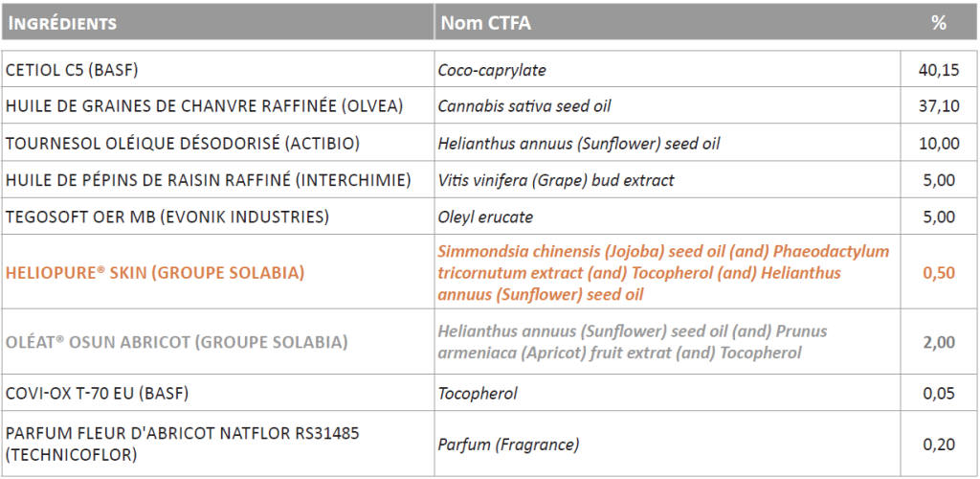Image resolution: width=980 pixels, height=479 pixels.
Task: Select the COVI-OX T-70 EU (BASF) cell
Action: (218, 393)
